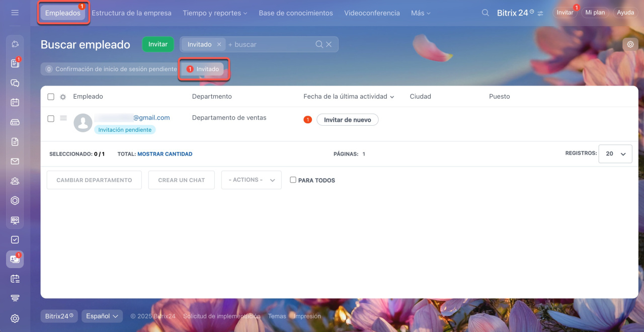
Task: Sort by Fecha de la última actividad
Action: click(349, 97)
